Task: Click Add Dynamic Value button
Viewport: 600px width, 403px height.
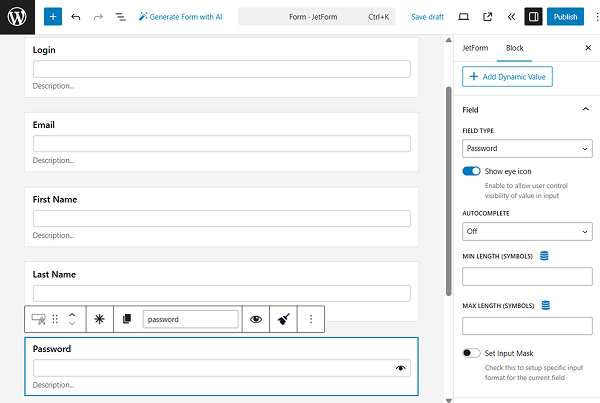Action: [x=507, y=77]
